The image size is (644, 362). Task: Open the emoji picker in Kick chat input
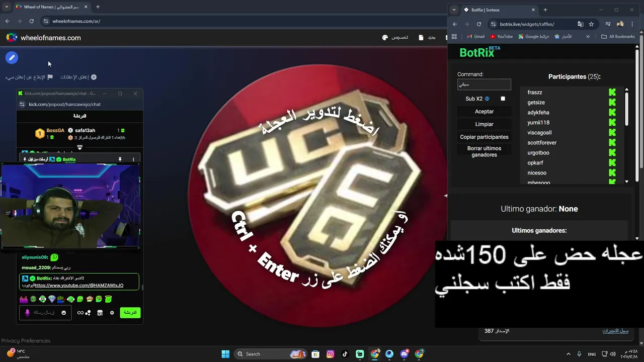click(x=63, y=313)
